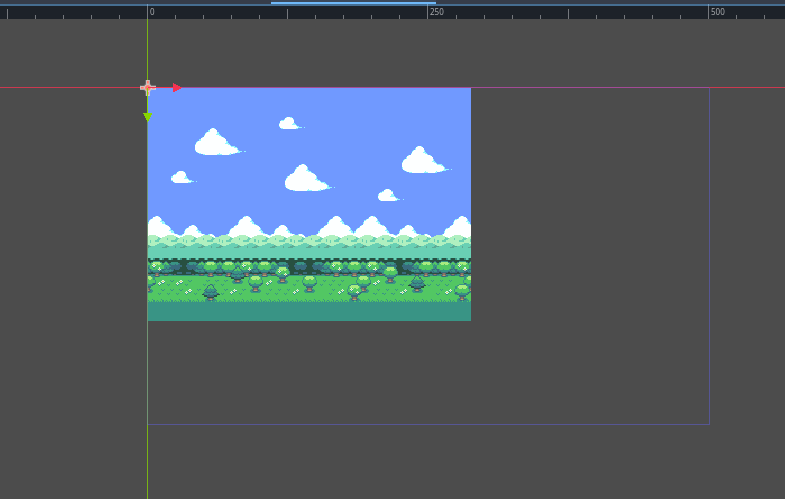Click the big cloud on the right side
Screen dimensions: 785x499
point(422,161)
